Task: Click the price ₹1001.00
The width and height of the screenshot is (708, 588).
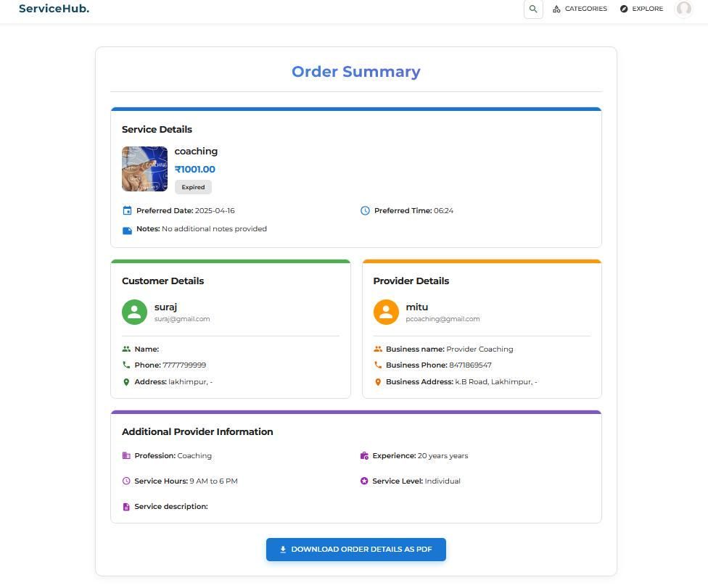Action: 195,169
